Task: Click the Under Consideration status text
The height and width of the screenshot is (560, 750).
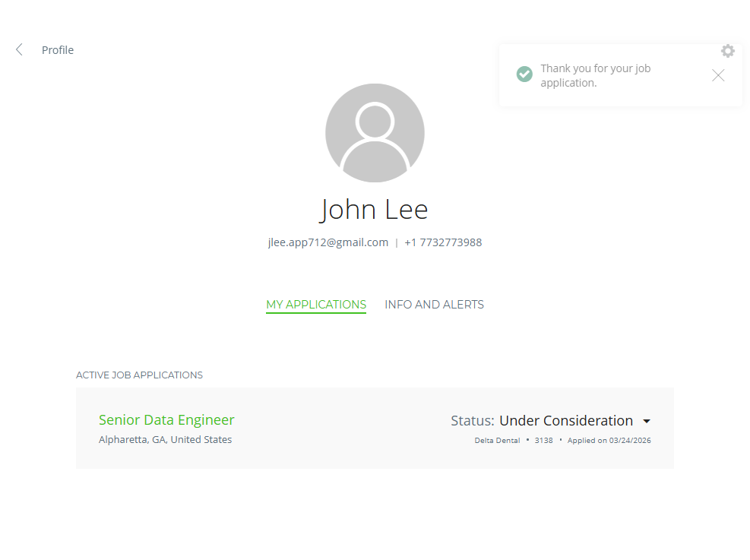Action: pyautogui.click(x=565, y=421)
